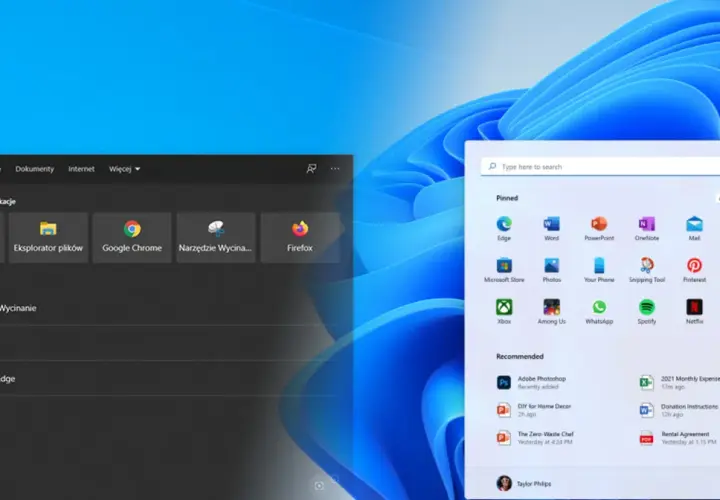Click the Taylor Philips user account
Screen dimensions: 720x500
pos(523,483)
